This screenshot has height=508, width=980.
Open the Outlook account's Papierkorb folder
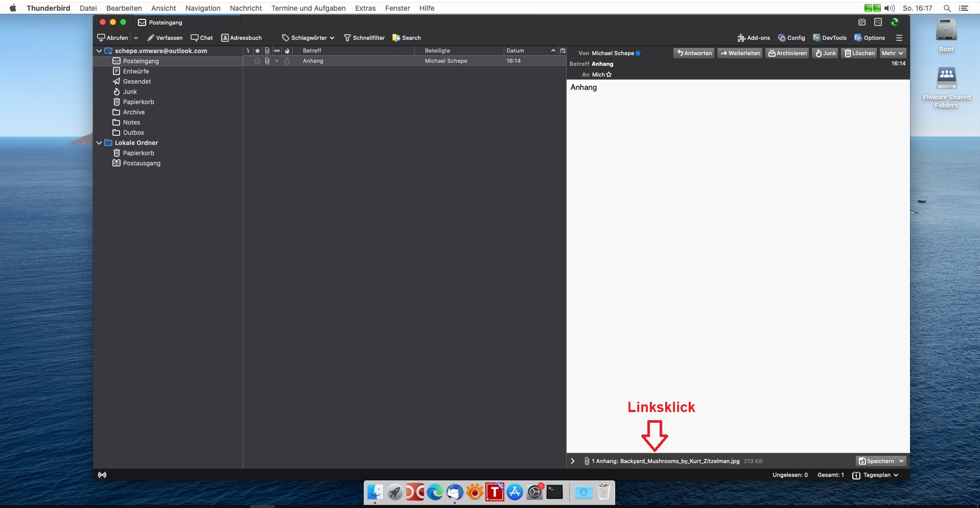pos(168,102)
